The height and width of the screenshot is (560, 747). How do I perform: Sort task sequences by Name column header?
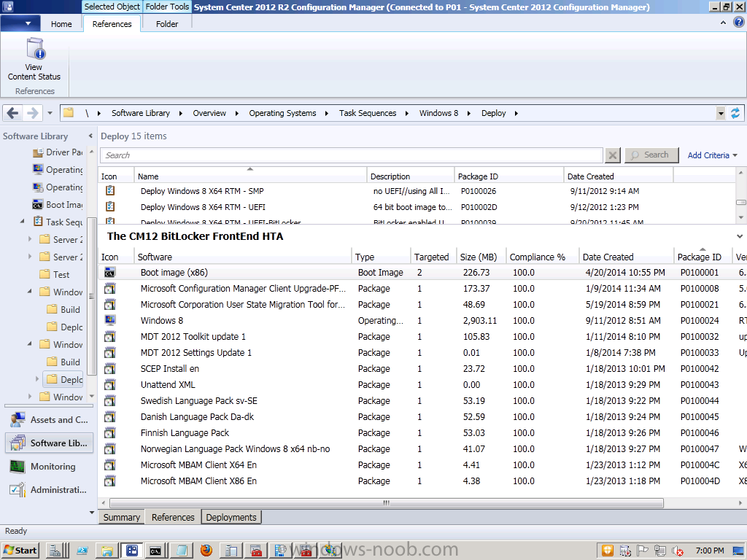coord(251,176)
